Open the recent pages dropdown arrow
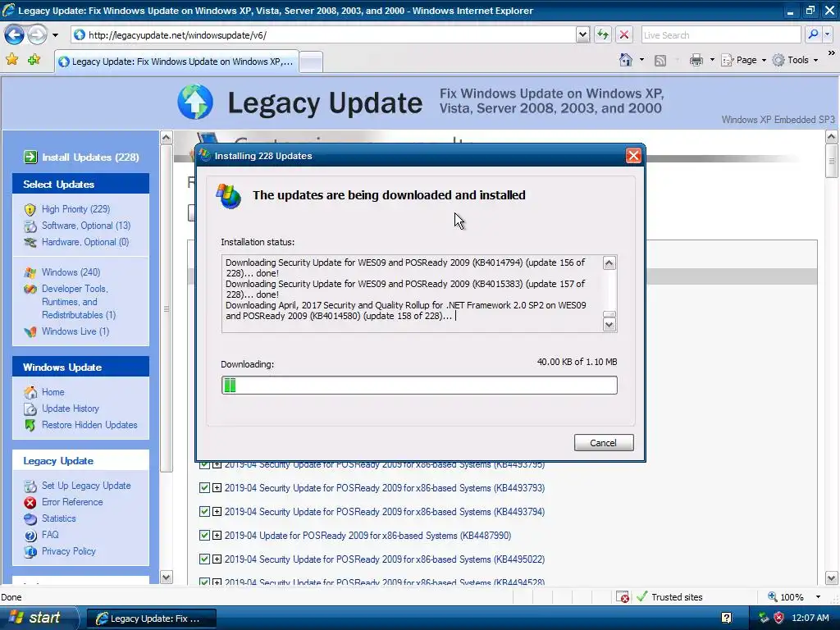The width and height of the screenshot is (840, 630). click(x=55, y=35)
